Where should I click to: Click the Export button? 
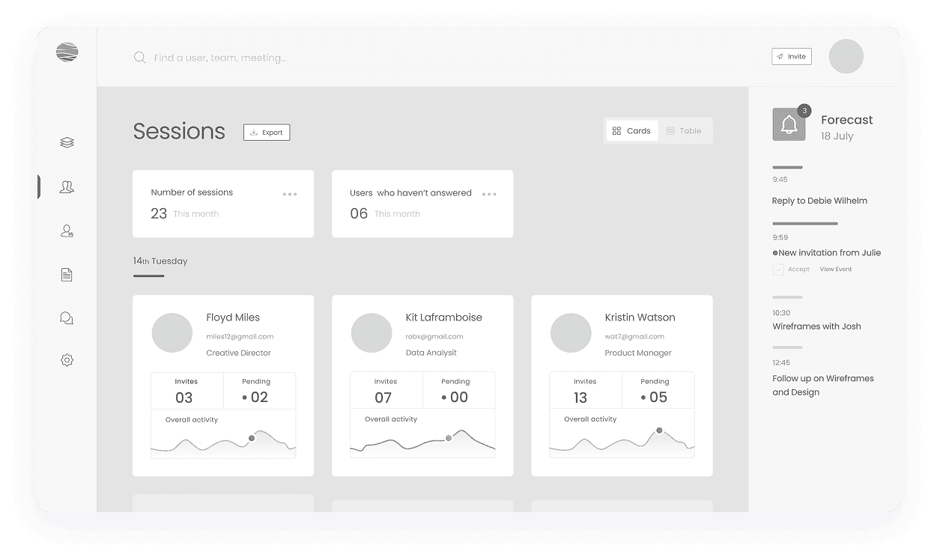pyautogui.click(x=266, y=132)
